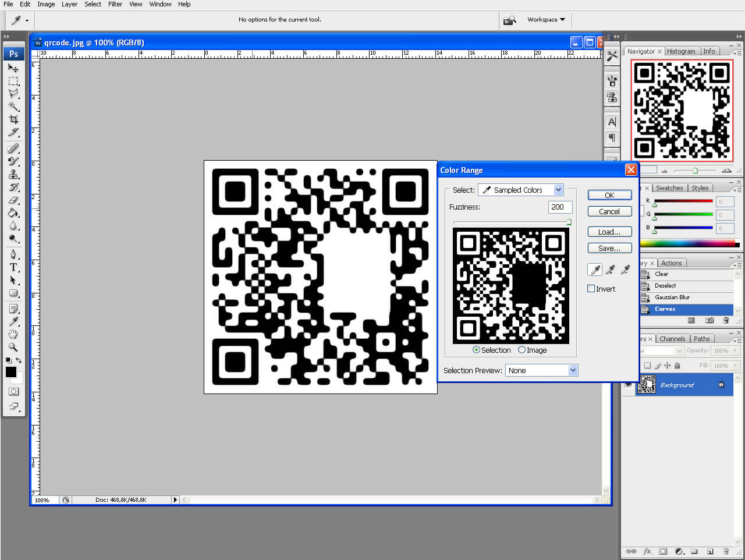
Task: Open the tool preset picker arrow
Action: tap(27, 20)
